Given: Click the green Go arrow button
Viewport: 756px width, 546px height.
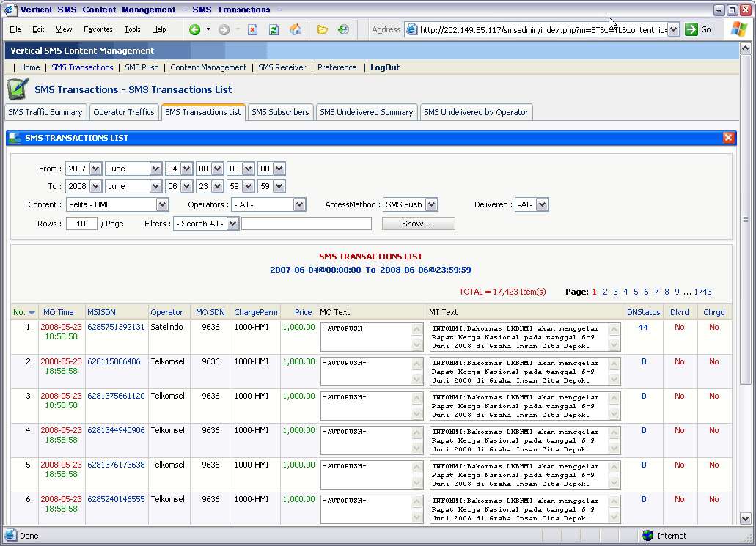Looking at the screenshot, I should pyautogui.click(x=691, y=30).
